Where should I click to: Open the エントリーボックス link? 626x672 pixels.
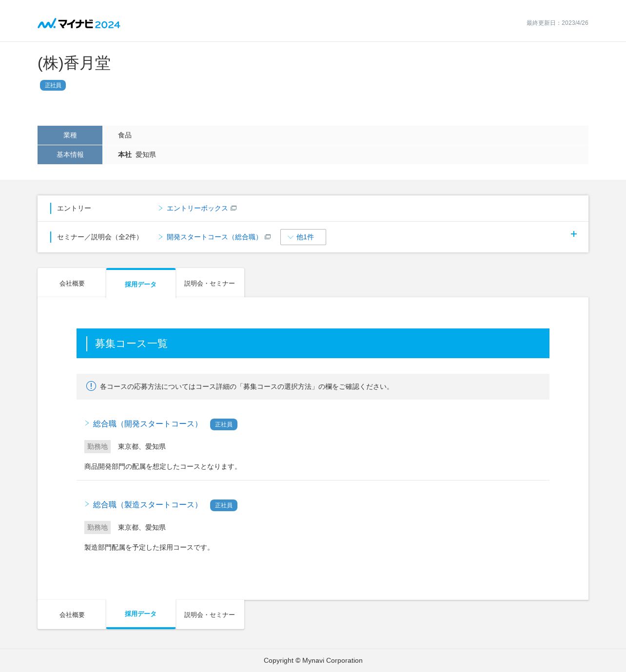tap(197, 208)
